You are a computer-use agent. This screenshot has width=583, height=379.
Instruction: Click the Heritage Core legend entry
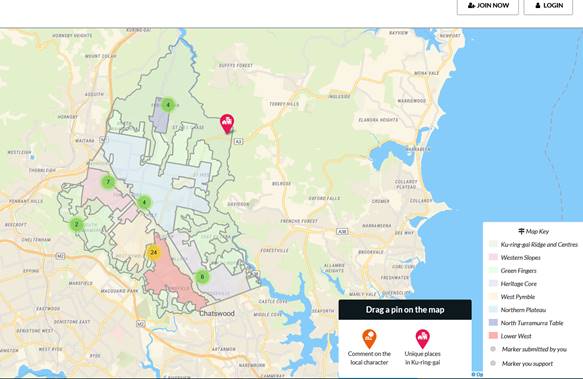coord(518,284)
